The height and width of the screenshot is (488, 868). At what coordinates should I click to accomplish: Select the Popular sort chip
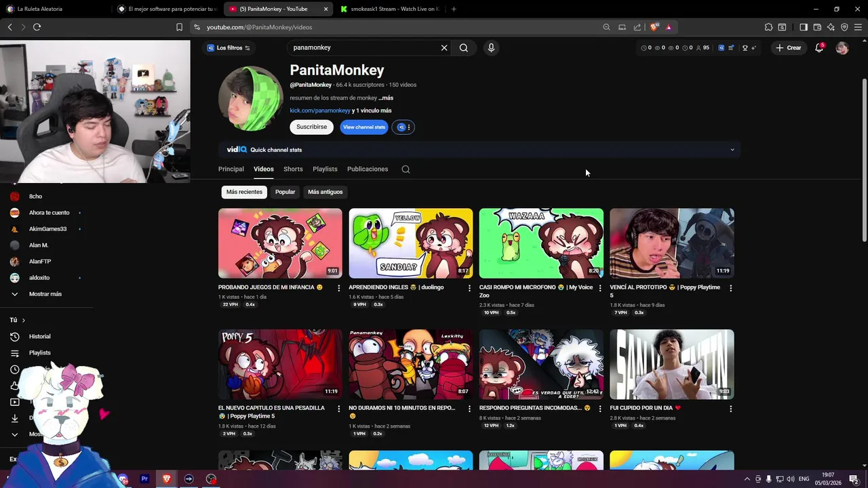point(285,192)
